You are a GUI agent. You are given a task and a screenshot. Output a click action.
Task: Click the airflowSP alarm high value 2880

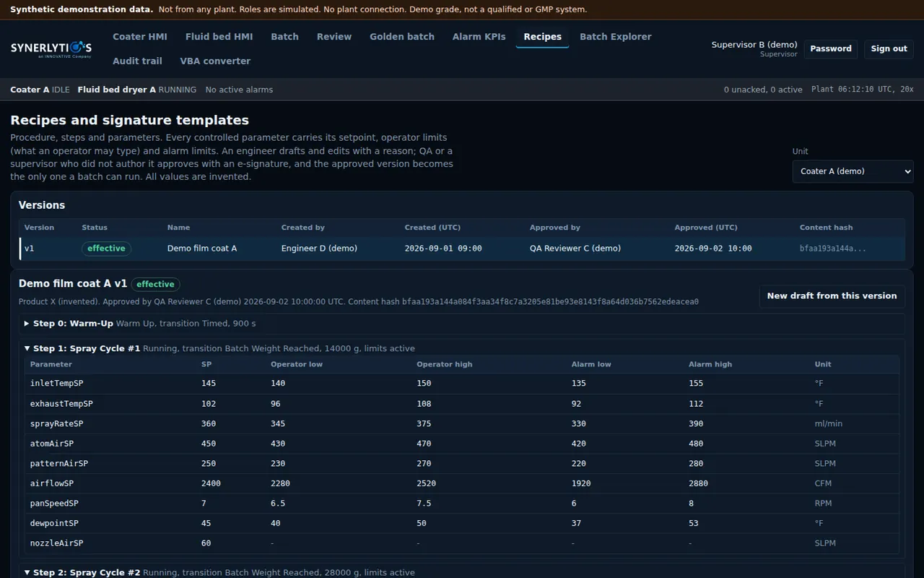tap(698, 483)
